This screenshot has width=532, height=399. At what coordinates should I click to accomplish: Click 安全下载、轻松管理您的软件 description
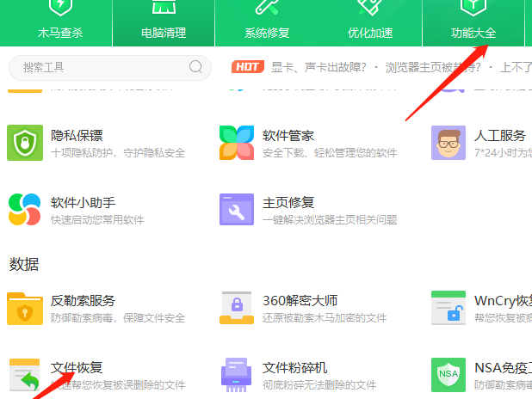tap(330, 153)
